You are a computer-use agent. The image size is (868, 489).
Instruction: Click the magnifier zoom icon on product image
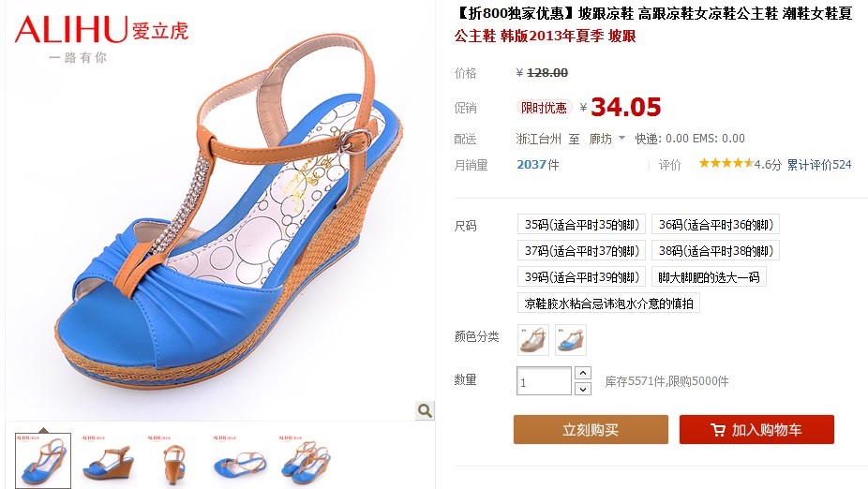(425, 410)
